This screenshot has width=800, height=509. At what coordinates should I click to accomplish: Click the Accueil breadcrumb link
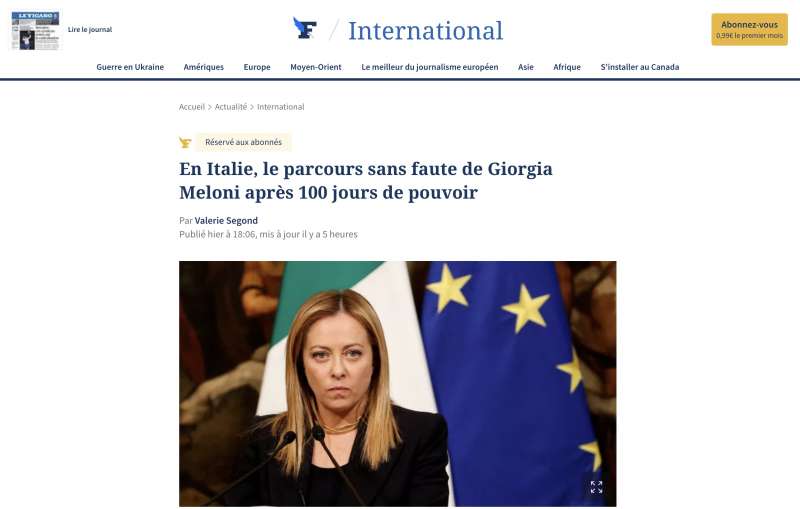click(x=192, y=107)
